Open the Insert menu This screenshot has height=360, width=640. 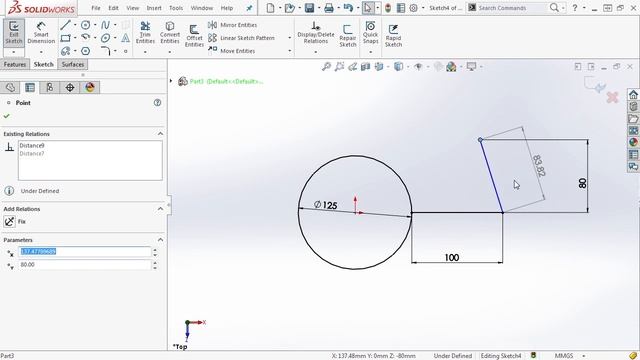pyautogui.click(x=154, y=8)
